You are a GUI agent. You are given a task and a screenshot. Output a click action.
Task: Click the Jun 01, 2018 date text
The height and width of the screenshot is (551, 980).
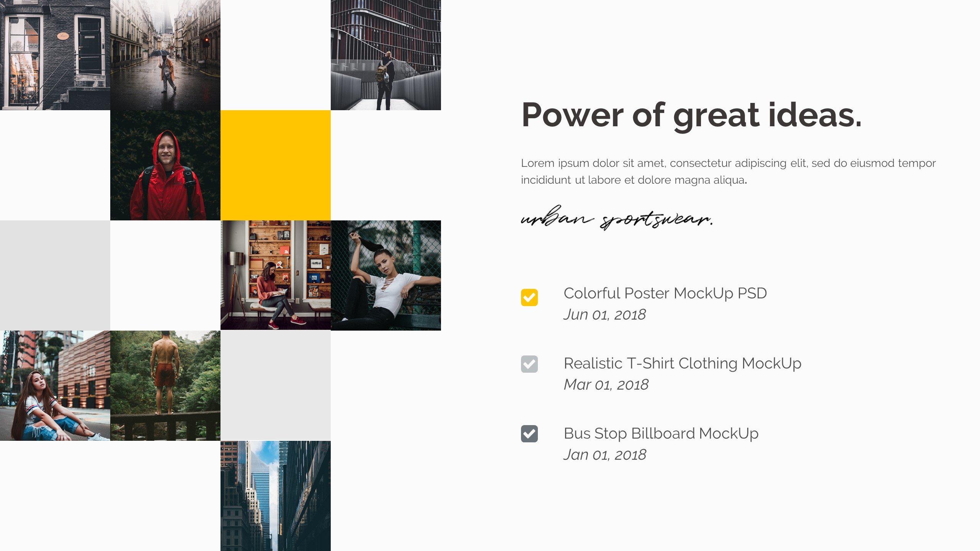click(605, 315)
